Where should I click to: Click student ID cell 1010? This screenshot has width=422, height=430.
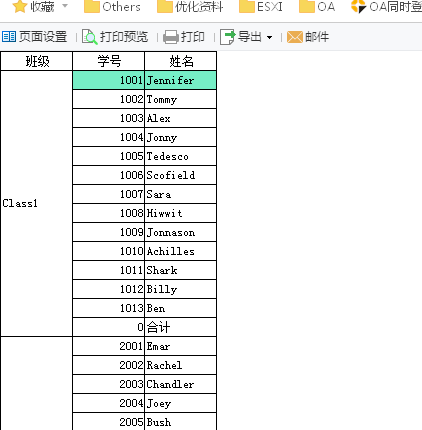(x=109, y=251)
